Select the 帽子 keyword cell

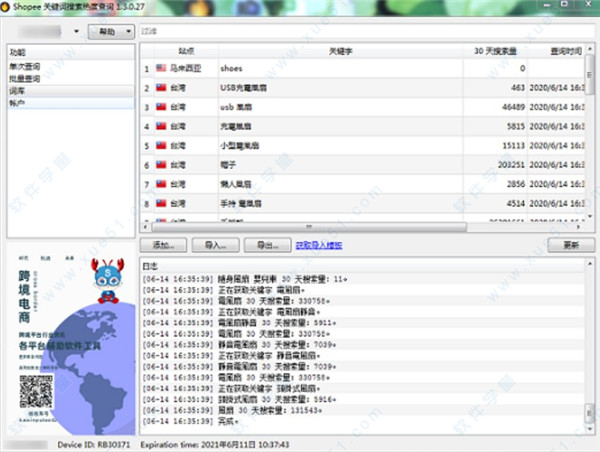tap(341, 165)
